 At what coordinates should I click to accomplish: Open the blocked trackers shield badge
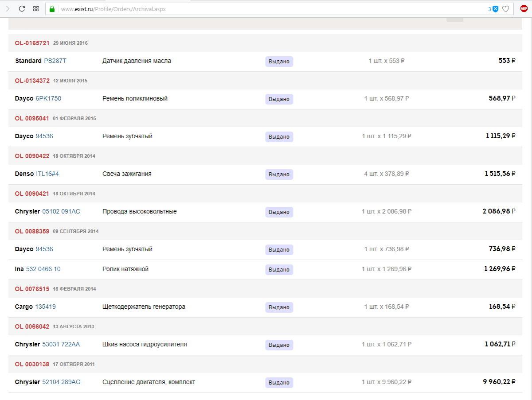point(495,9)
